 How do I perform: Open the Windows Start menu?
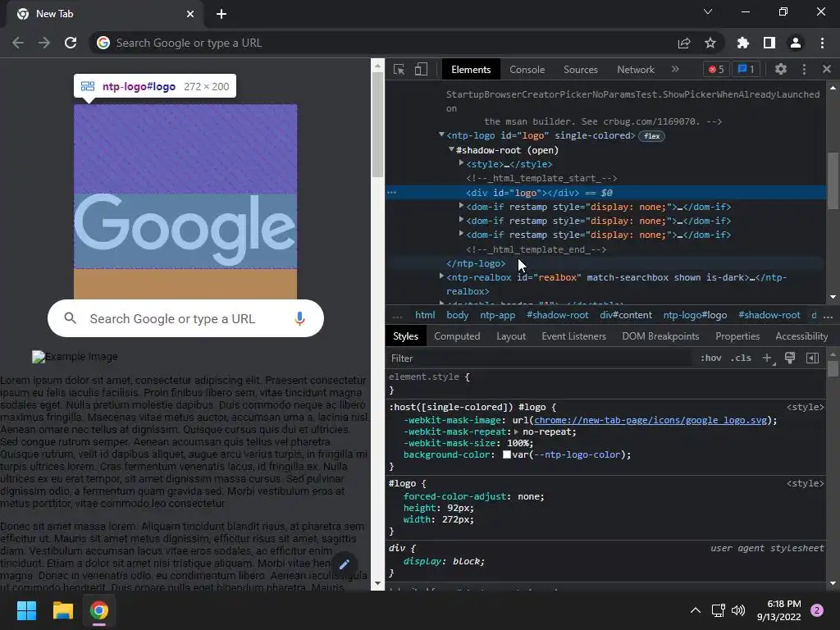[26, 610]
